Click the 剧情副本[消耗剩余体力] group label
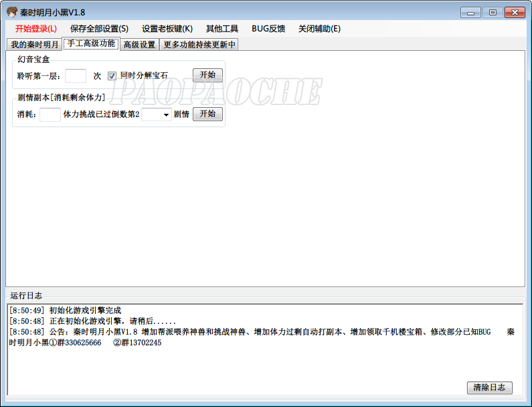This screenshot has width=532, height=407. pos(61,98)
